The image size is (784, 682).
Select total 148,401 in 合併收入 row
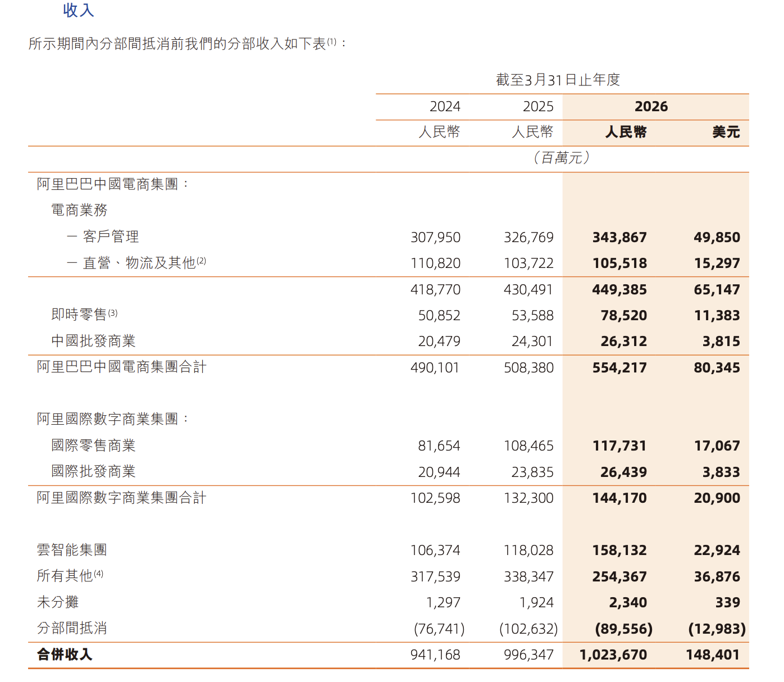(x=713, y=655)
